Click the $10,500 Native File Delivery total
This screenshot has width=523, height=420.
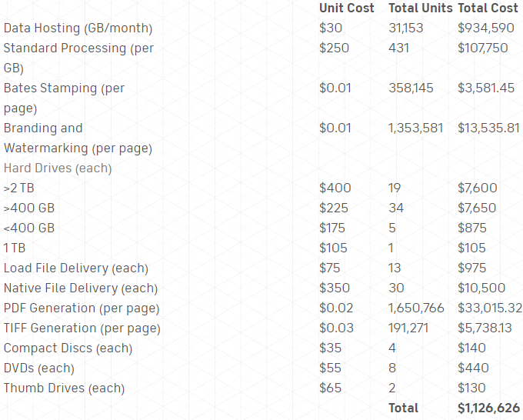coord(482,288)
